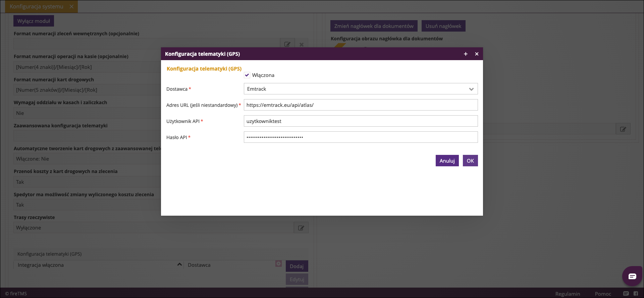Image resolution: width=644 pixels, height=298 pixels.
Task: Click the edit icon in the right panel
Action: 623,129
